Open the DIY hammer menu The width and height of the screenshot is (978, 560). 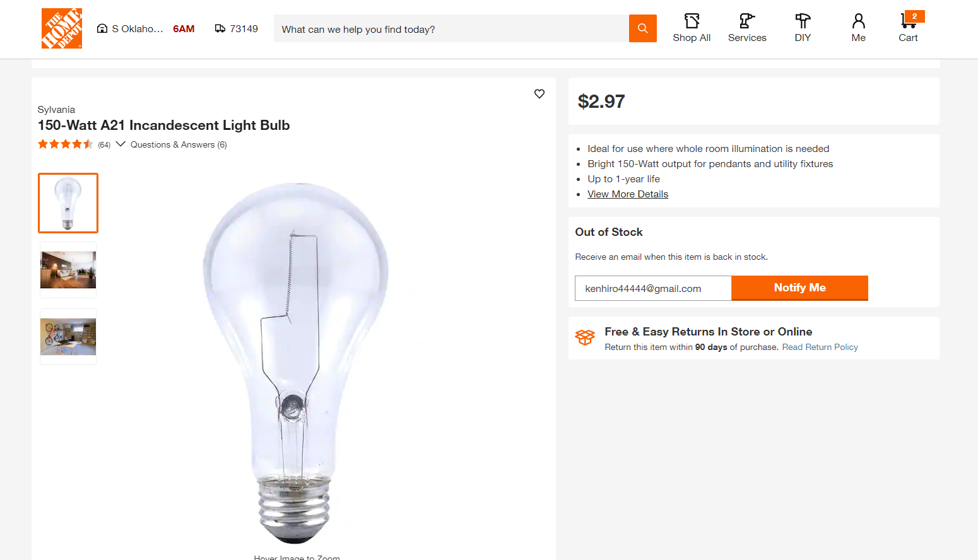coord(803,28)
